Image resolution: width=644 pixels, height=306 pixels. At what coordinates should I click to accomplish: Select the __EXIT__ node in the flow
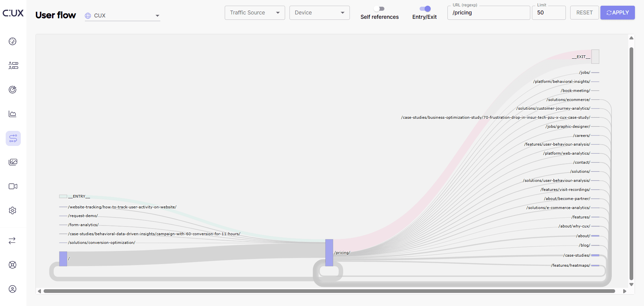tap(595, 57)
